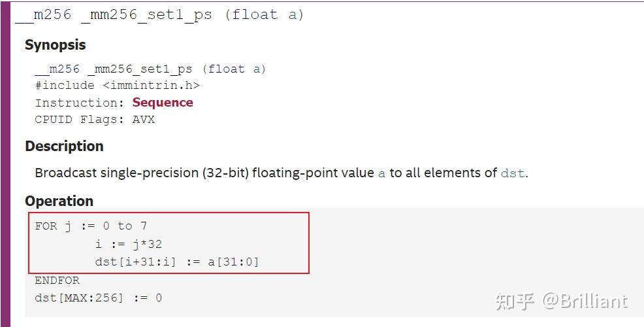Click the synopsis function signature line
This screenshot has width=644, height=327.
151,69
